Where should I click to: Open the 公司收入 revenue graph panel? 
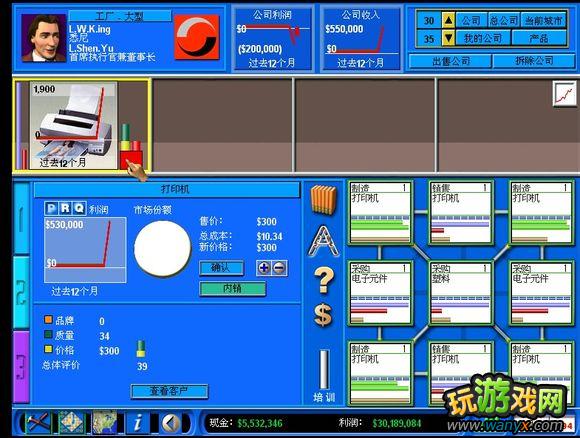point(361,39)
